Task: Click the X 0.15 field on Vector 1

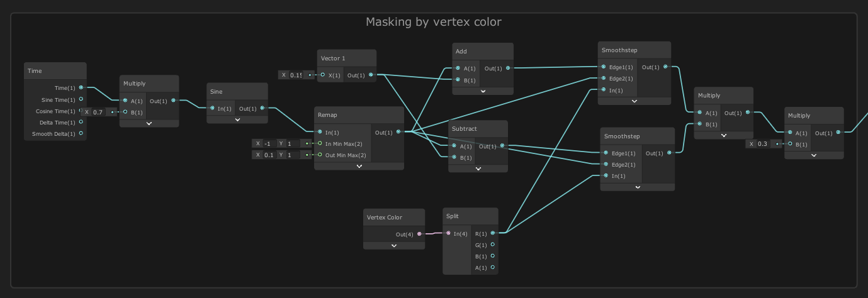Action: pyautogui.click(x=296, y=75)
